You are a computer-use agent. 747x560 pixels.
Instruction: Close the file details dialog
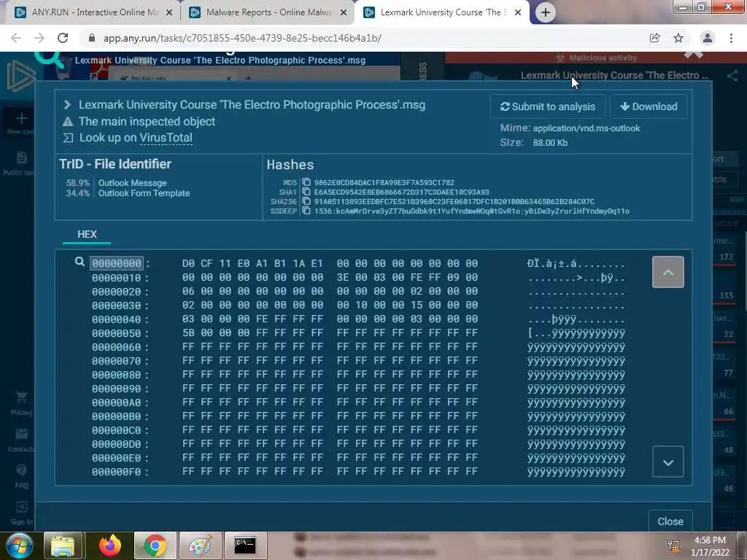pos(670,521)
